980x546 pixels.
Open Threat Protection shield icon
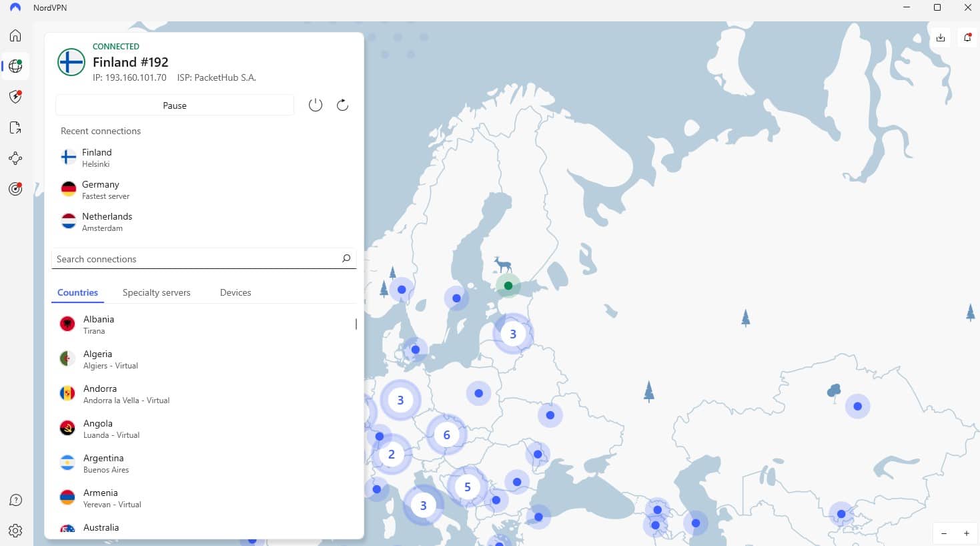click(15, 97)
